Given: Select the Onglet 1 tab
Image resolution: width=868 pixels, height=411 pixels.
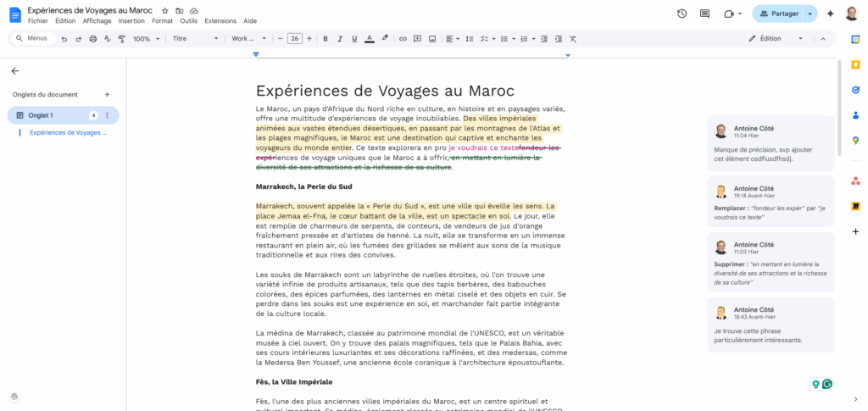Looking at the screenshot, I should (63, 115).
